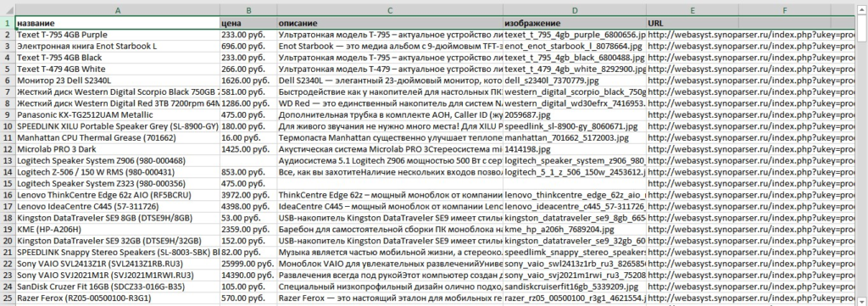Click the 'цена' header cell
The width and height of the screenshot is (868, 306).
click(248, 23)
